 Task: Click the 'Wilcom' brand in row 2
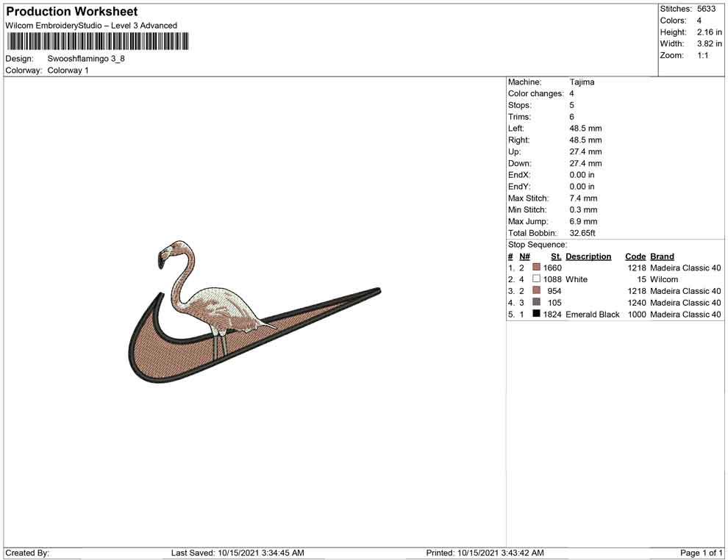click(664, 279)
